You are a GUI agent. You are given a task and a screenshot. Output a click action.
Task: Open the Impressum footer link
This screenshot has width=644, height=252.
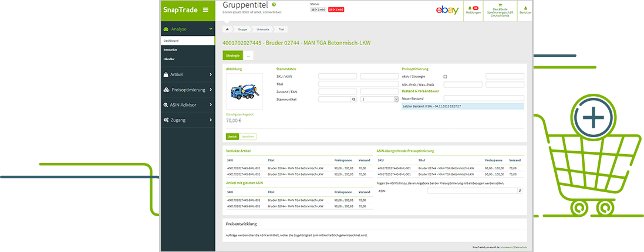coord(507,247)
